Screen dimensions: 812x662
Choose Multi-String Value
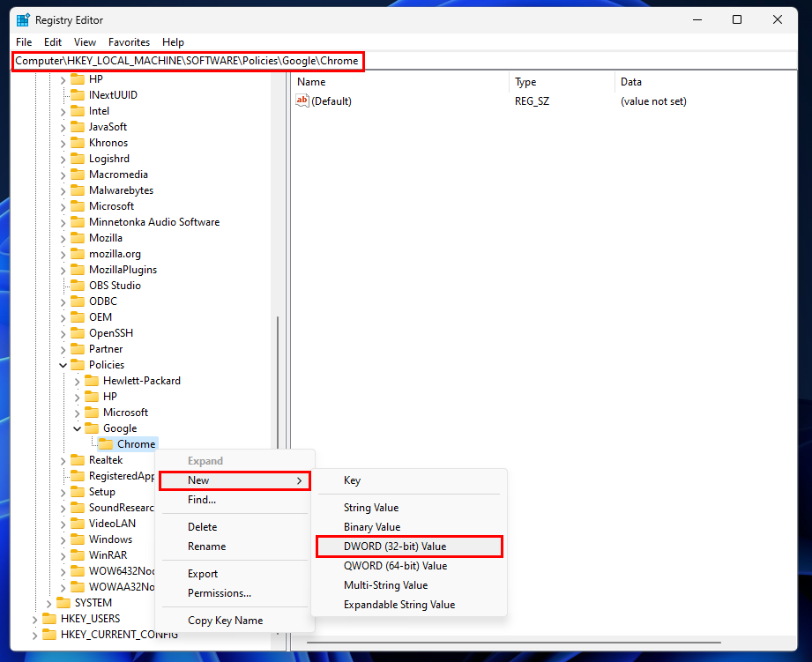[x=409, y=585]
